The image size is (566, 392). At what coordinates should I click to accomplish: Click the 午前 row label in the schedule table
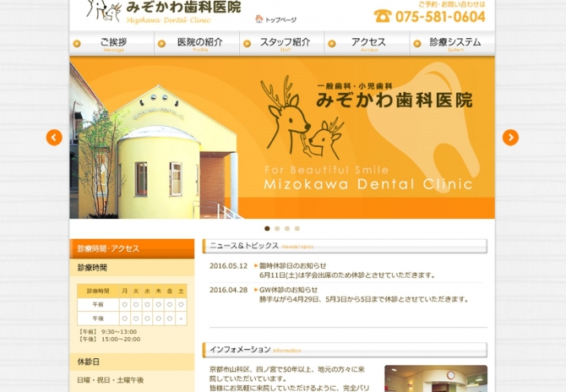(x=98, y=305)
